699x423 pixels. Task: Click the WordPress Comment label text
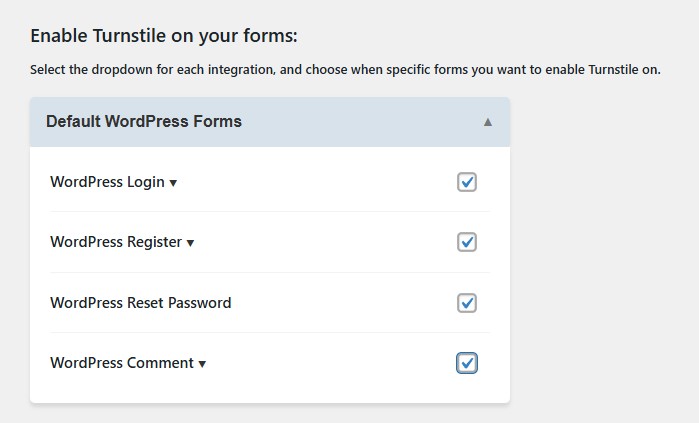click(122, 363)
